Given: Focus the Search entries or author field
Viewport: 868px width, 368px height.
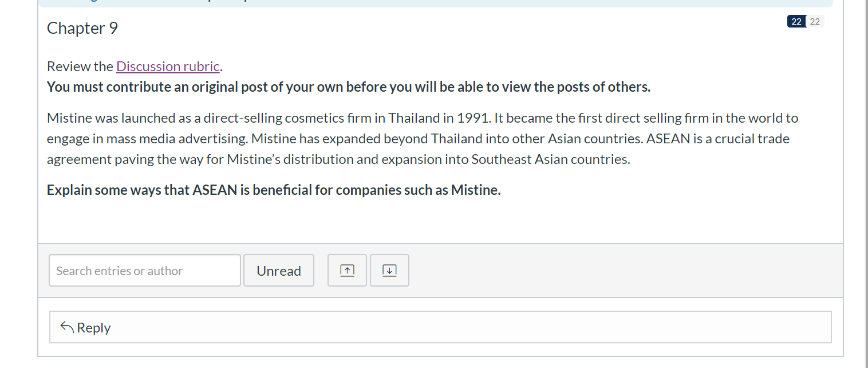Looking at the screenshot, I should pyautogui.click(x=145, y=270).
